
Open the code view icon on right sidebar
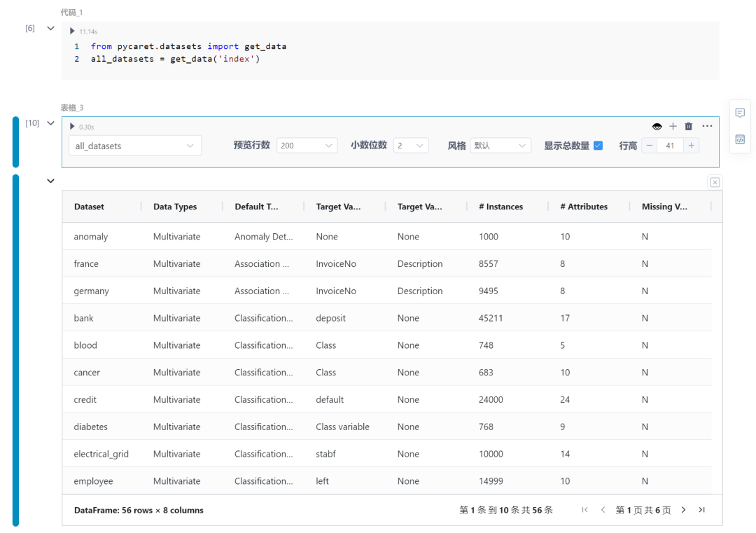tap(740, 139)
